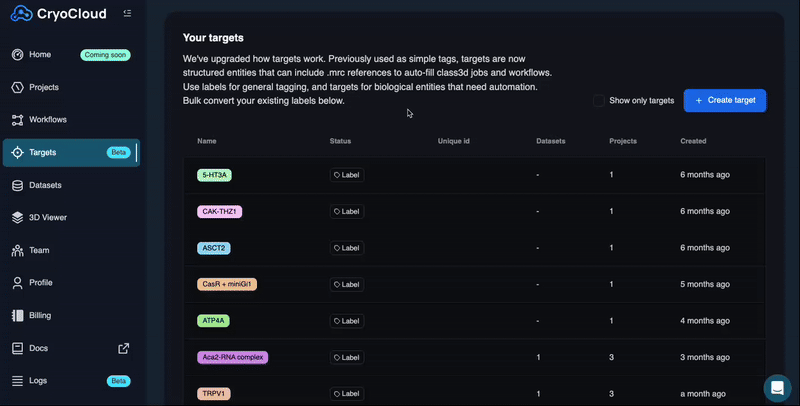Select the ASCT2 blue tag

[x=214, y=248]
